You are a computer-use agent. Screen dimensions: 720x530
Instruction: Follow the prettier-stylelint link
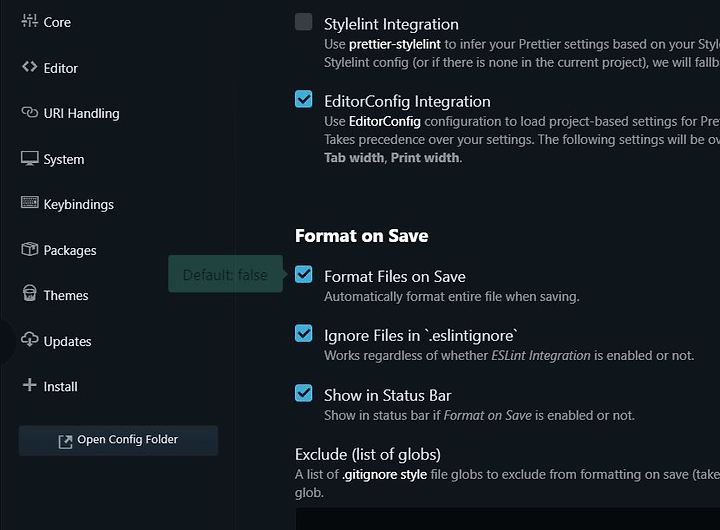(x=394, y=44)
